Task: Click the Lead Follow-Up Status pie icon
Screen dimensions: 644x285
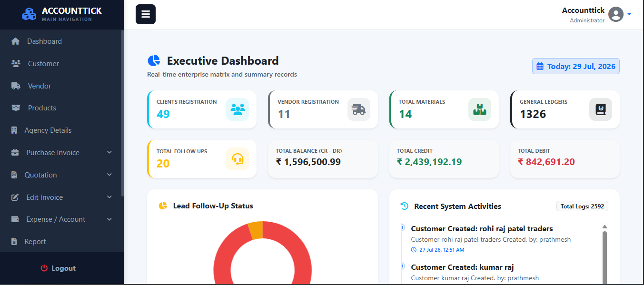Action: (163, 206)
